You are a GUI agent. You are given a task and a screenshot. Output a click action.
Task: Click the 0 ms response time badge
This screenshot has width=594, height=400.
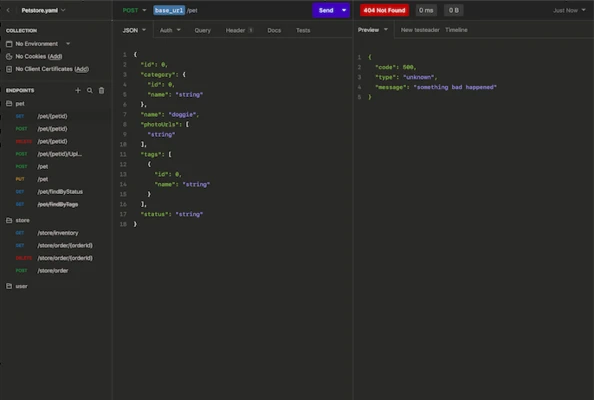click(426, 10)
